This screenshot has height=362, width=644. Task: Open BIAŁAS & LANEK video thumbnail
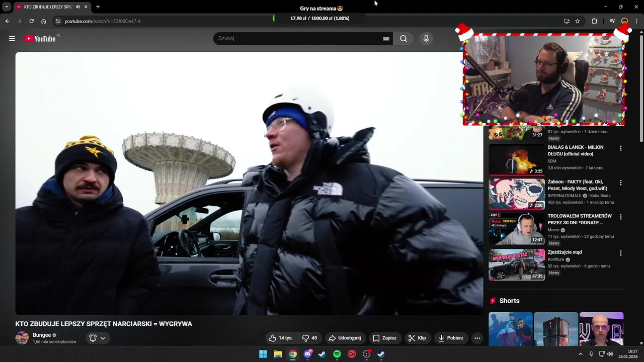[517, 160]
